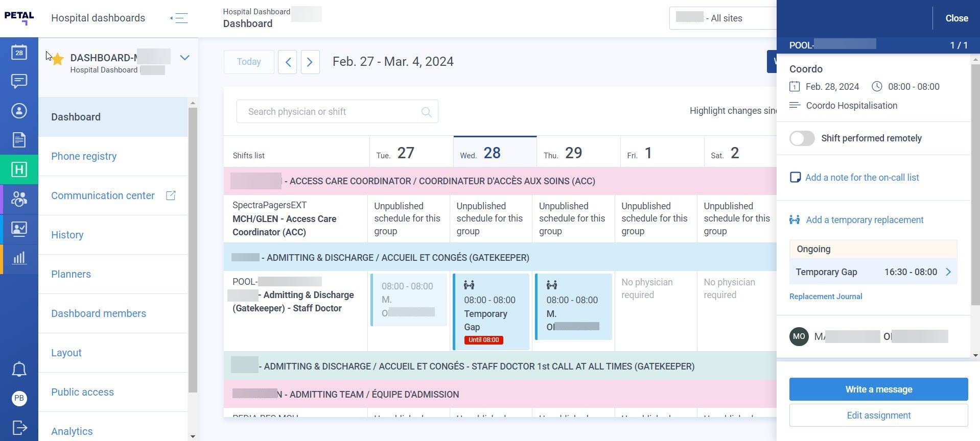Viewport: 980px width, 441px height.
Task: Toggle Shift performed remotely switch
Action: [802, 138]
